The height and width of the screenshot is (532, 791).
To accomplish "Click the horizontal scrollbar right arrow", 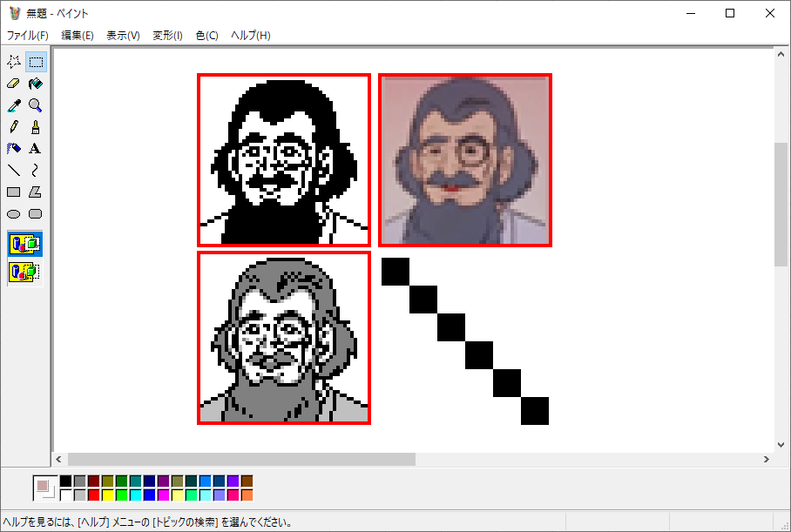I will tap(767, 460).
